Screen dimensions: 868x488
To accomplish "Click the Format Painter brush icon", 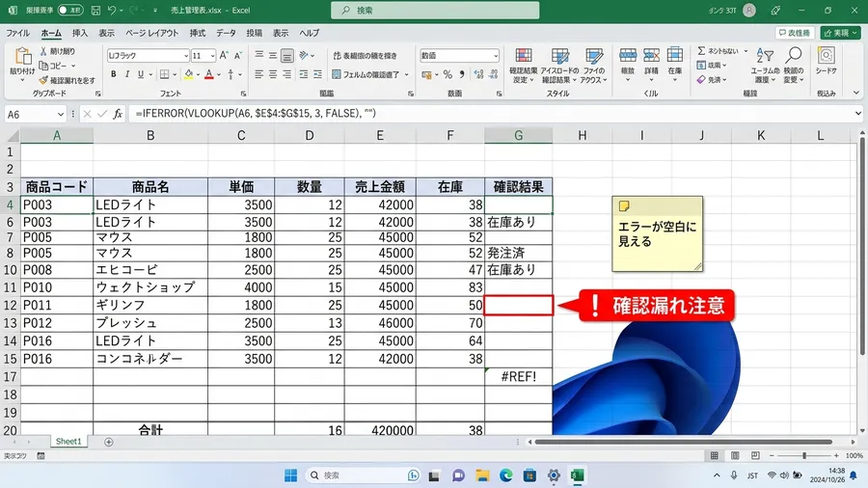I will [43, 80].
